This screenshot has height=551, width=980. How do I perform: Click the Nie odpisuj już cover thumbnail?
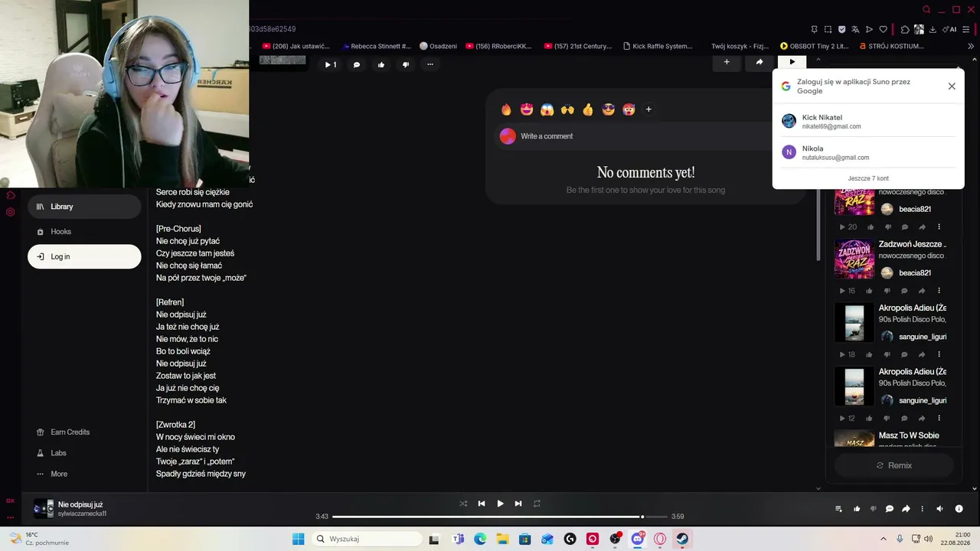click(44, 509)
